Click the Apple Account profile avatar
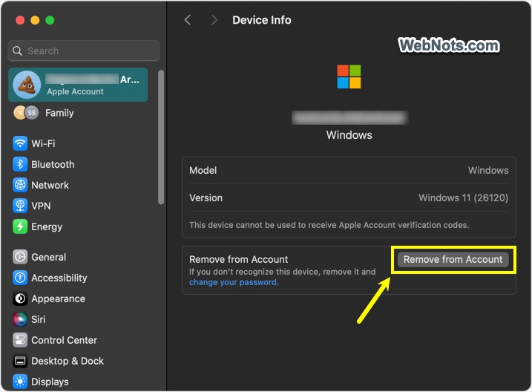This screenshot has height=392, width=532. pos(27,85)
